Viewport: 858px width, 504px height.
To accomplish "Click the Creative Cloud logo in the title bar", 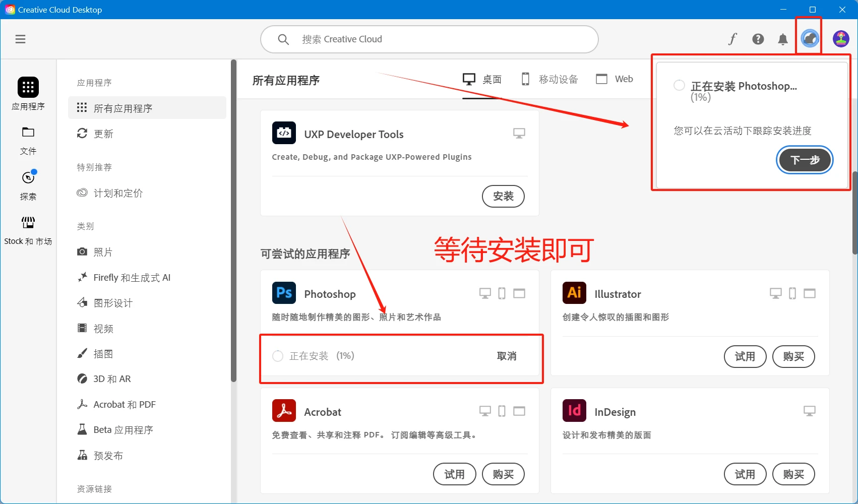I will tap(10, 10).
